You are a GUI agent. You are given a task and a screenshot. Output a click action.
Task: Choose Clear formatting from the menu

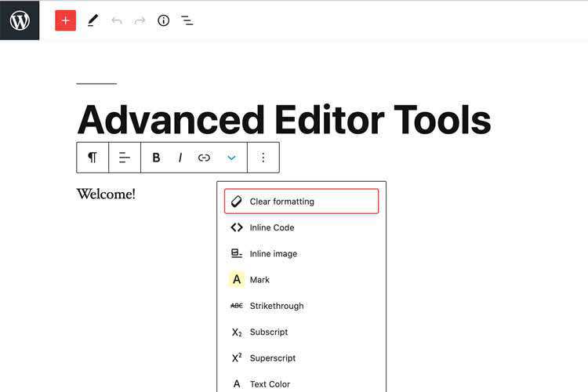click(x=302, y=201)
